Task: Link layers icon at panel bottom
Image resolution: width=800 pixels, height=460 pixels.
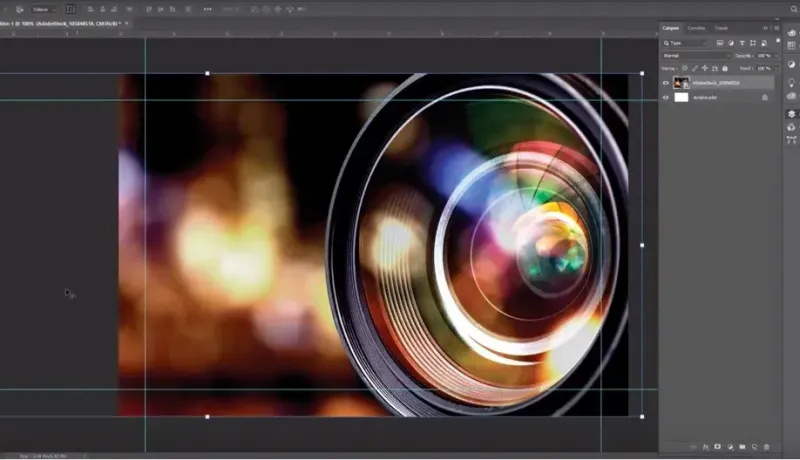Action: 693,447
